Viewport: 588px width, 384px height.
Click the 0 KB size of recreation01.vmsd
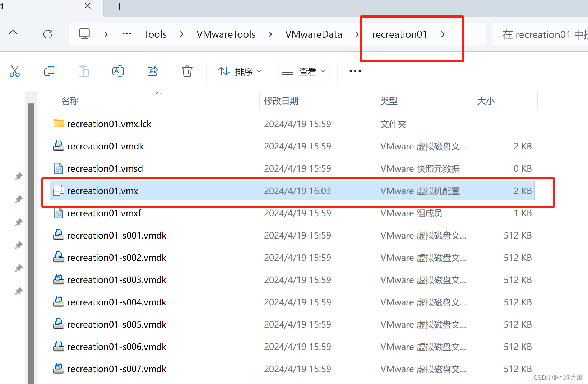523,168
